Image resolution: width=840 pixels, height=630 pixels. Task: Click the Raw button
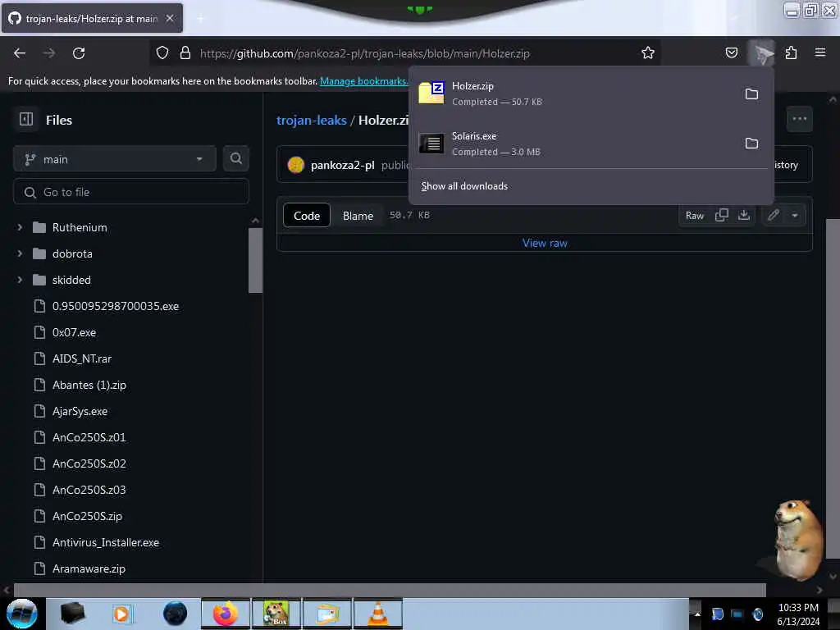(x=694, y=216)
